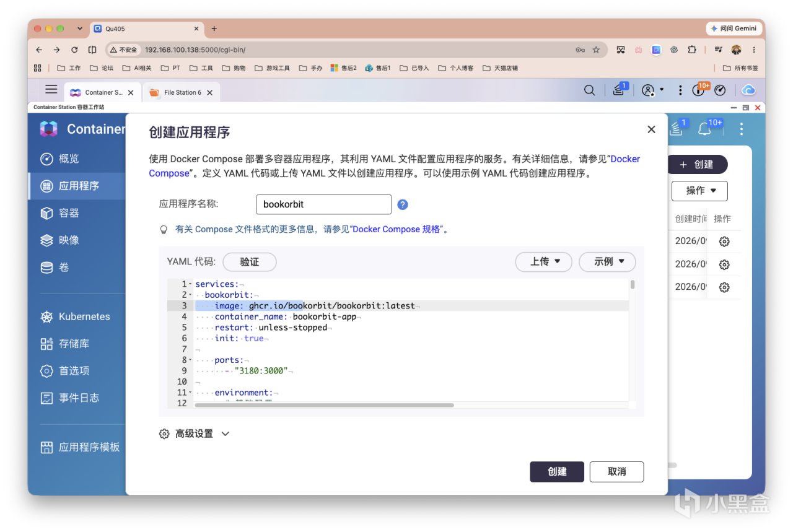Open the 卷 volumes section

coord(55,268)
